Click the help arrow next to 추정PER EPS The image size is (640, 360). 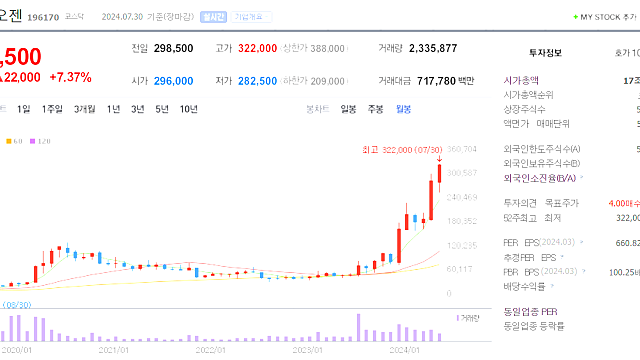click(562, 257)
